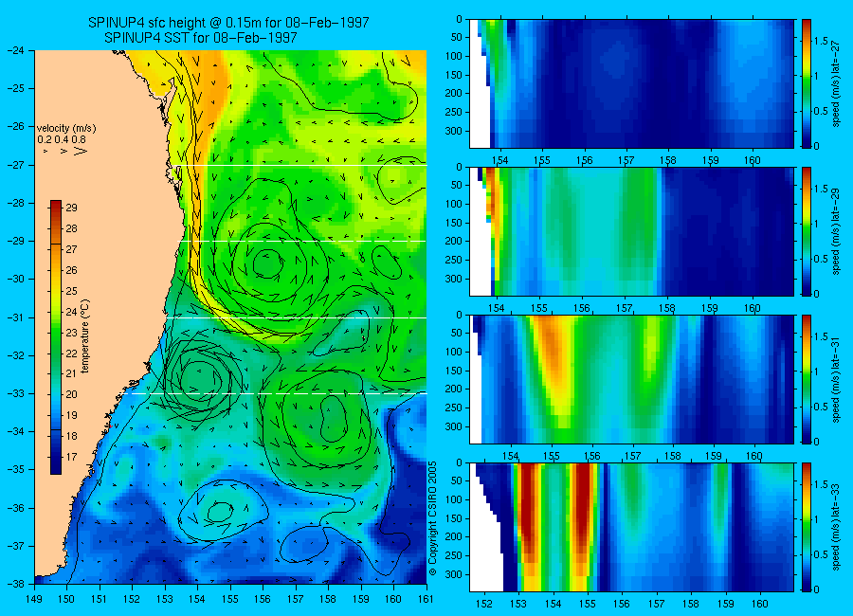Click the 0.5 tick on the lat=-33 speed colorbar
The height and width of the screenshot is (616, 853).
coord(822,554)
